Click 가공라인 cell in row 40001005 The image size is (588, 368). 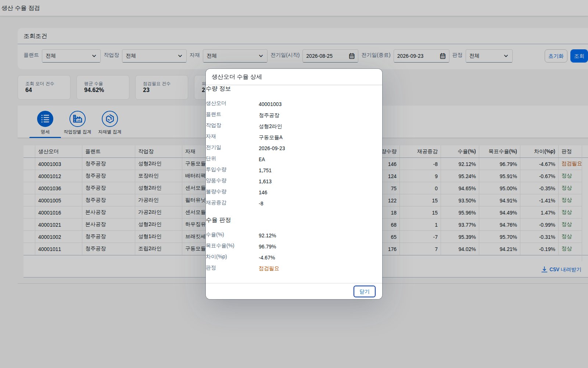148,200
